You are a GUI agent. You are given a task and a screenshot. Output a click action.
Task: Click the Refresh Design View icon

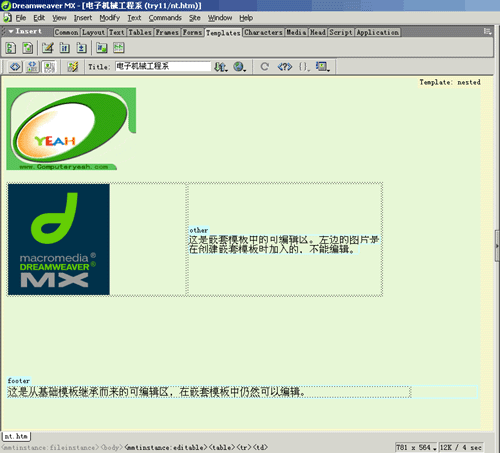click(265, 67)
